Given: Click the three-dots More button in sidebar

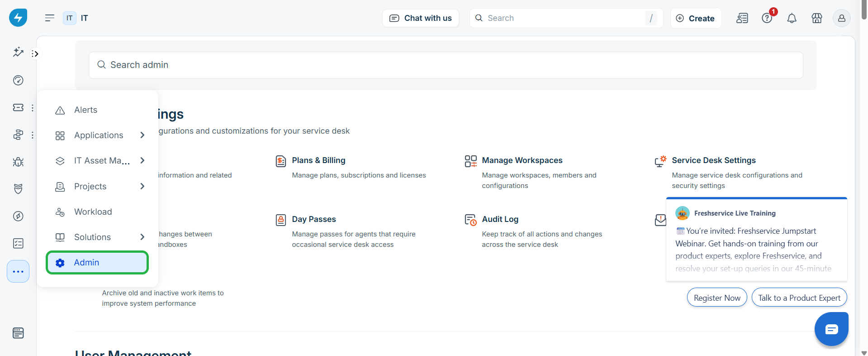Looking at the screenshot, I should tap(18, 271).
